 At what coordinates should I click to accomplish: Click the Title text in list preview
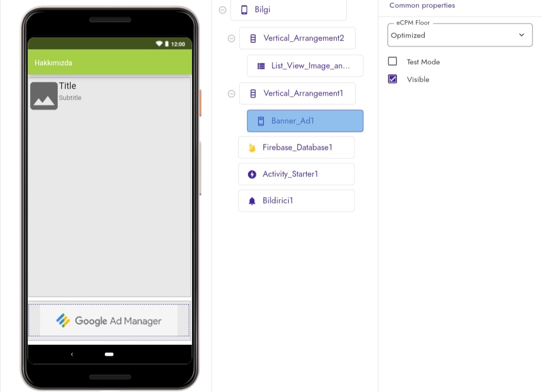pos(67,86)
